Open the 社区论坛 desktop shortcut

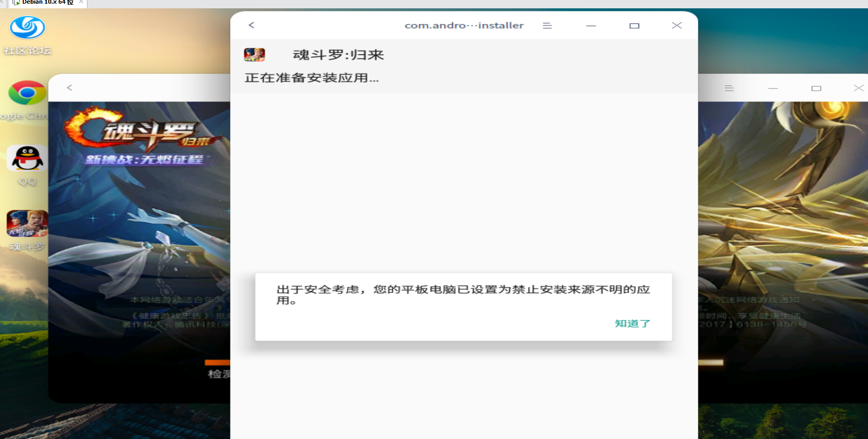pos(28,34)
